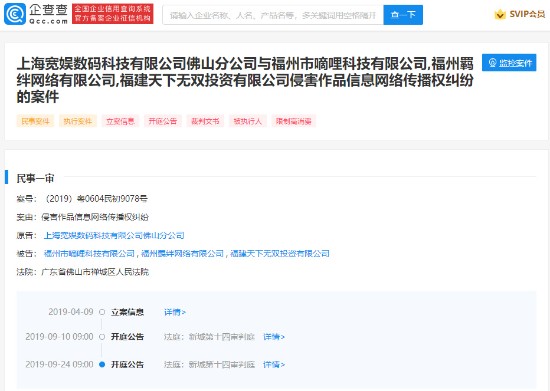Click the blue 查一下 search button
Image resolution: width=550 pixels, height=391 pixels.
tap(403, 15)
